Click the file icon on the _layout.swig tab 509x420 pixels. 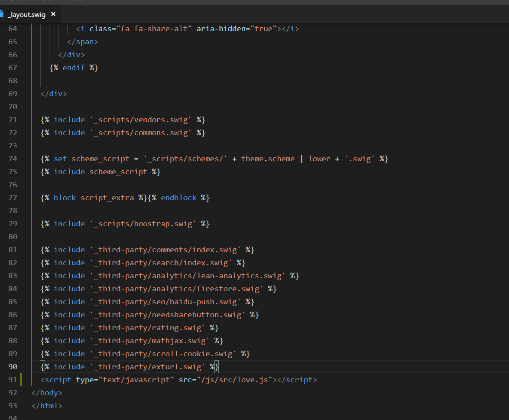tap(1, 14)
